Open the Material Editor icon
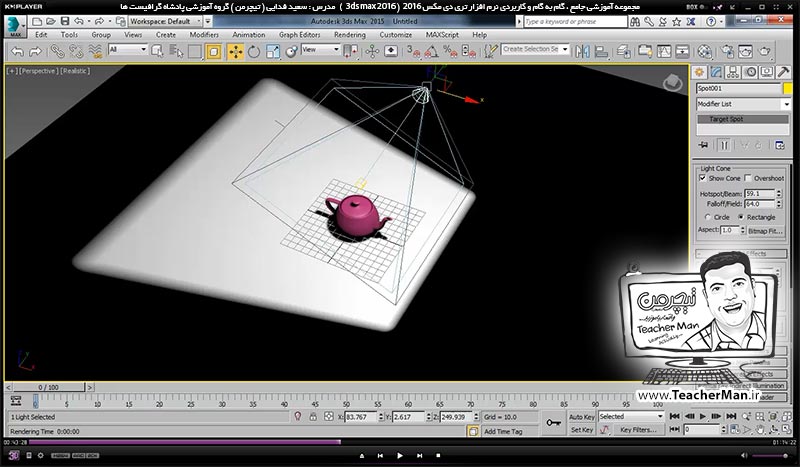Image resolution: width=800 pixels, height=467 pixels. tap(705, 52)
